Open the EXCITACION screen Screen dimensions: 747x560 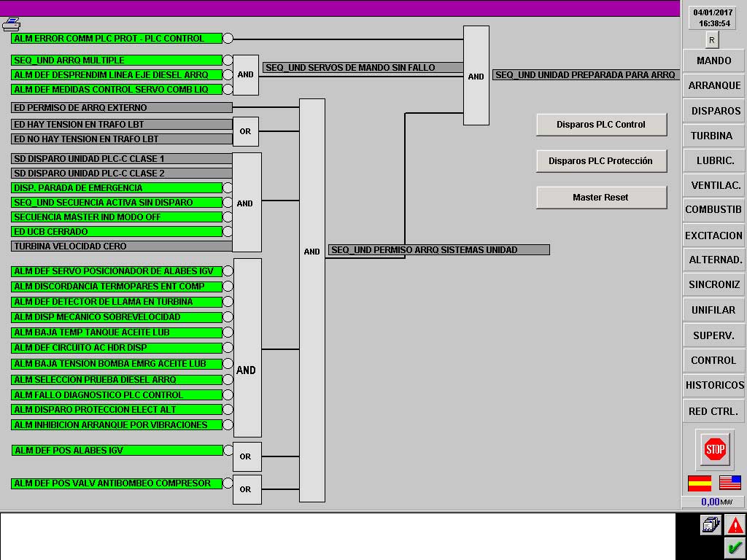(x=713, y=236)
